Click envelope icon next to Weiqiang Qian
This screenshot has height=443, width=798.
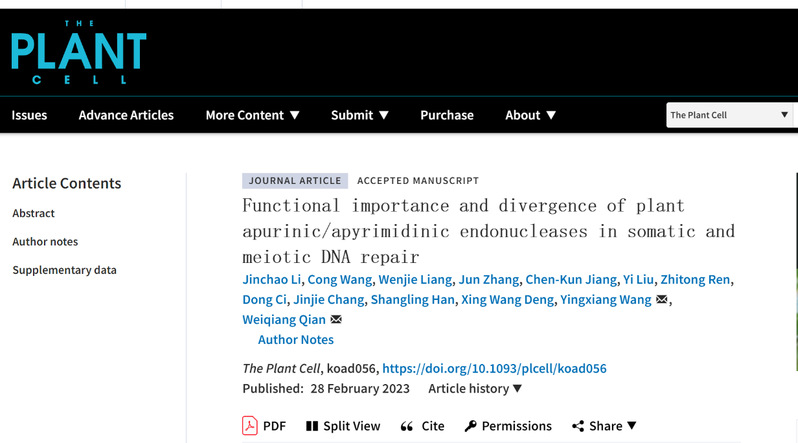tap(336, 320)
